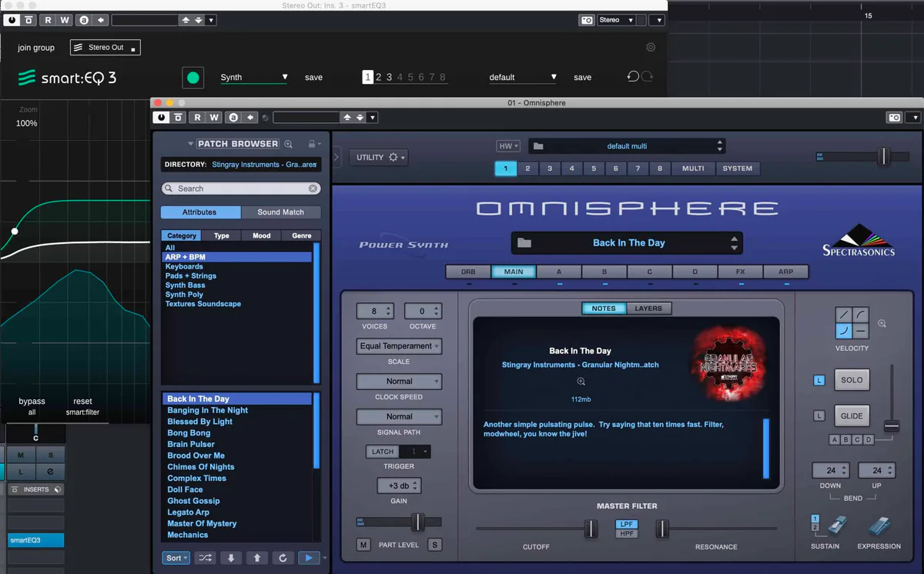Screen dimensions: 924x574
Task: Redo change in smart:EQ 3
Action: [x=648, y=77]
